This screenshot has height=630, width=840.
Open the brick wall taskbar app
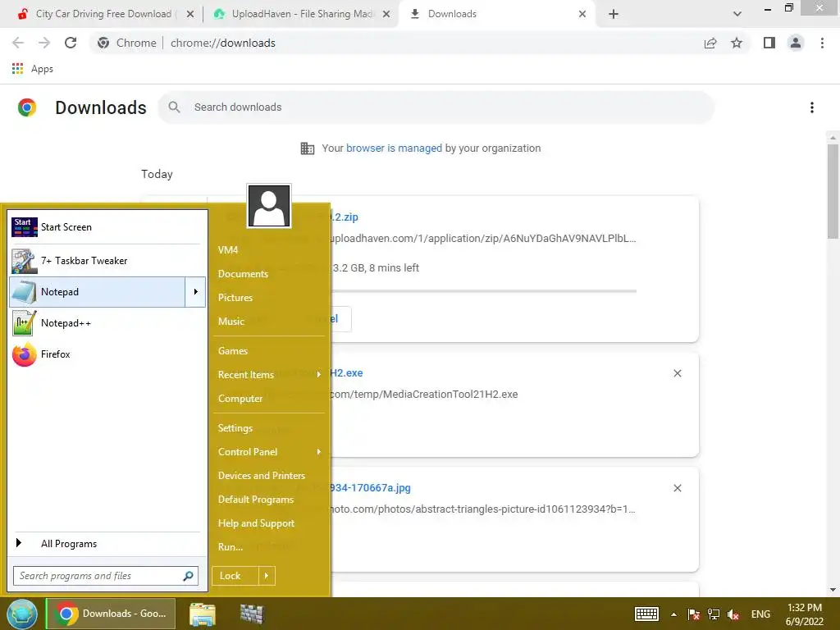pyautogui.click(x=252, y=614)
